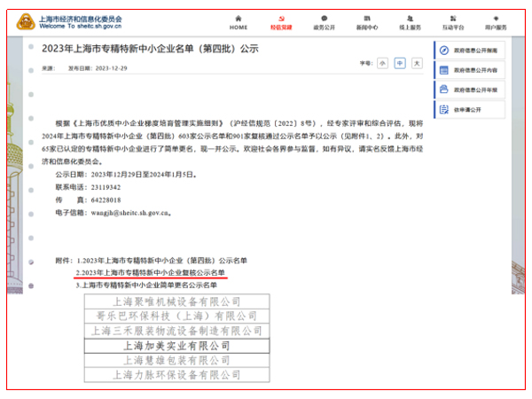Open attachment 3 简单更名公示名单
Screen dimensions: 532x399
coord(146,285)
